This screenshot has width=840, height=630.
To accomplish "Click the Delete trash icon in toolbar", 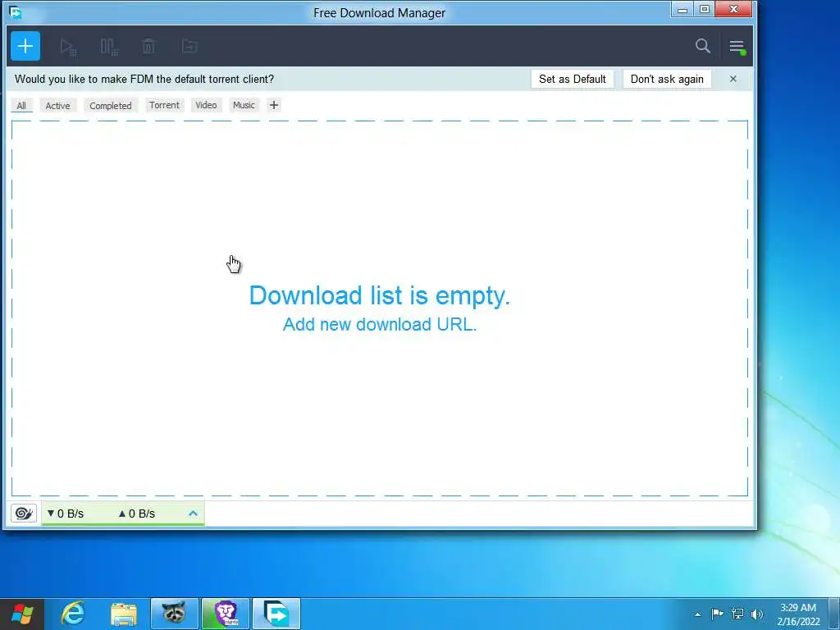I will click(148, 46).
